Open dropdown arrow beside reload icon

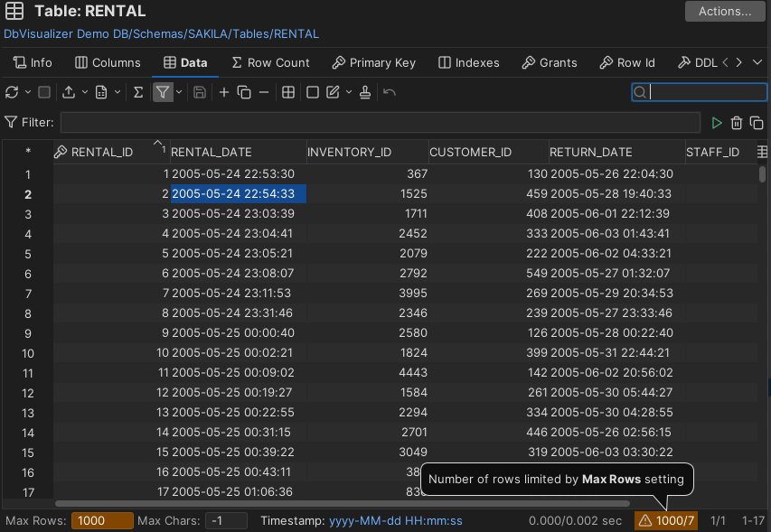click(x=26, y=92)
